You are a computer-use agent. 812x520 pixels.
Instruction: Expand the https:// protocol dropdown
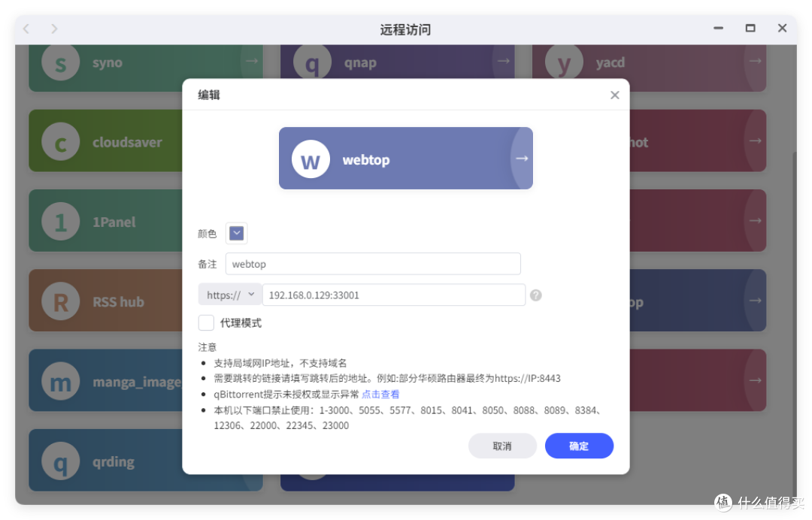point(230,295)
